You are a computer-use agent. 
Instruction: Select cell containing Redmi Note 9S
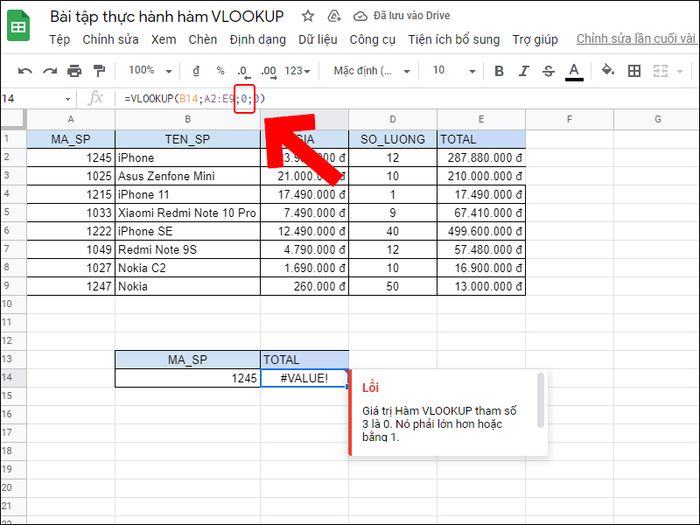(188, 250)
